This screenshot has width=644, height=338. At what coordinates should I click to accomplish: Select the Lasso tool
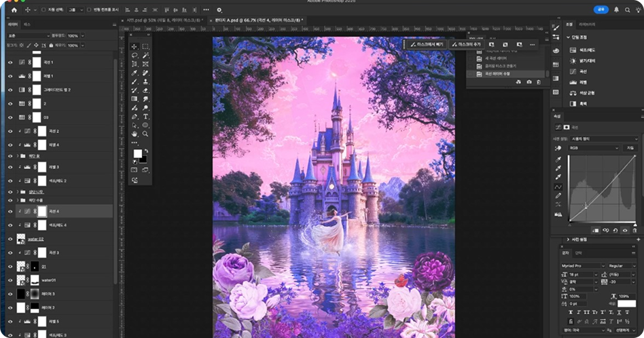pyautogui.click(x=135, y=55)
